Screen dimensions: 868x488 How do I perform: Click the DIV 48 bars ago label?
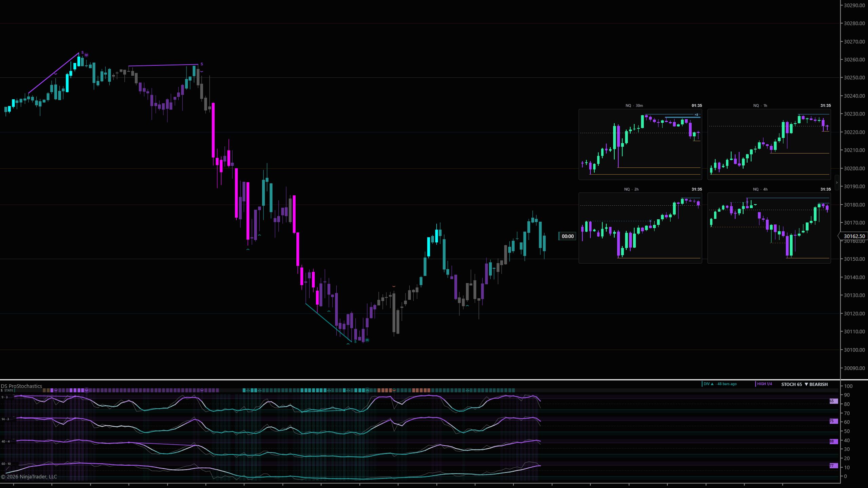tap(720, 384)
